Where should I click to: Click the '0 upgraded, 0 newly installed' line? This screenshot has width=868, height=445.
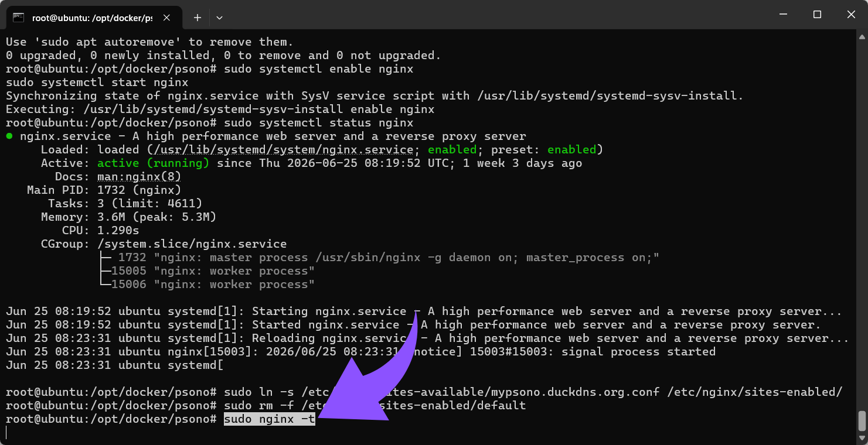(223, 56)
